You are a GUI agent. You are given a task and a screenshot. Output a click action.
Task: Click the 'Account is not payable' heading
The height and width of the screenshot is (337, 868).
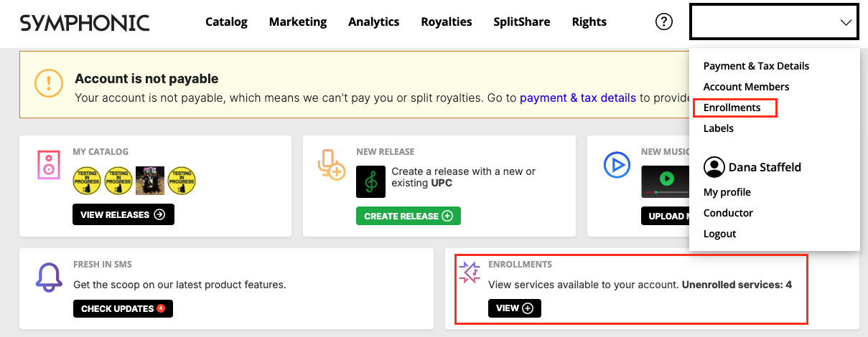146,79
